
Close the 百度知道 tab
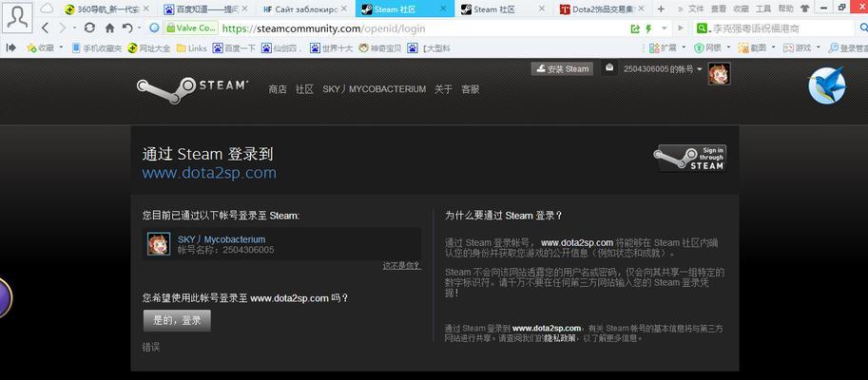pos(244,9)
